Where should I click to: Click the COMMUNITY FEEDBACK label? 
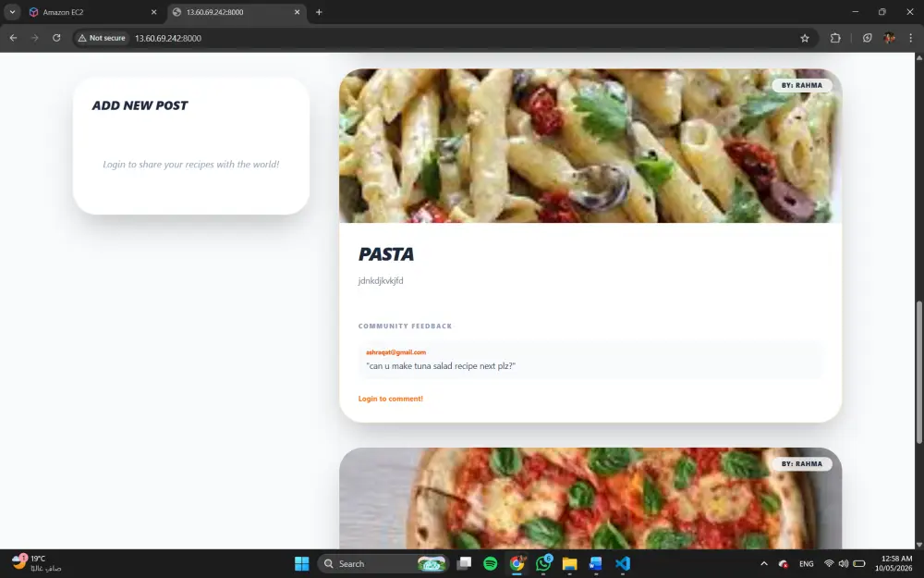(405, 326)
